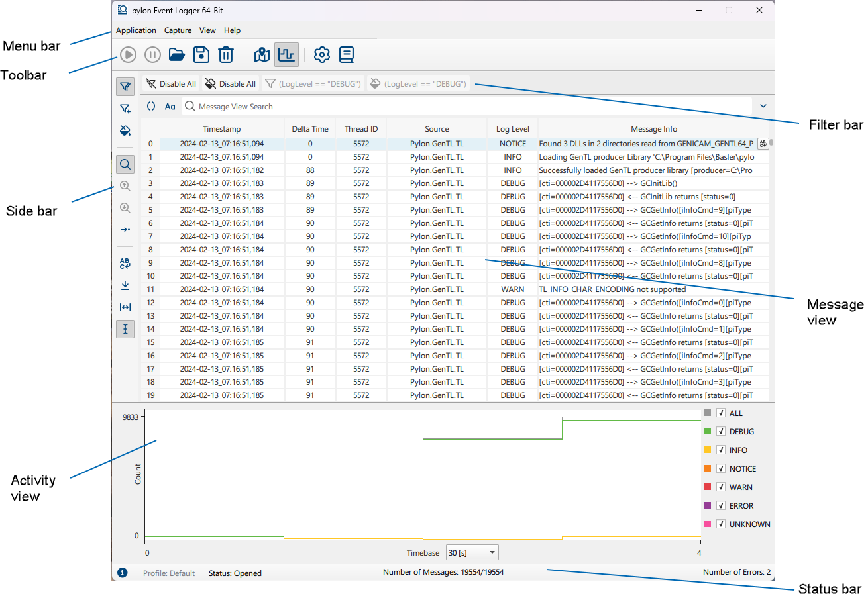Click 'Number of Messages: 19554/19554' status text
This screenshot has width=868, height=596.
[x=444, y=572]
